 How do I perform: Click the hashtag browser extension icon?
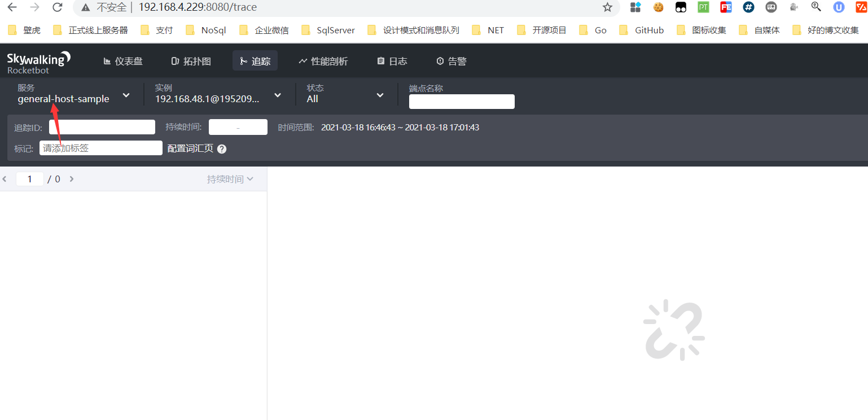coord(748,7)
